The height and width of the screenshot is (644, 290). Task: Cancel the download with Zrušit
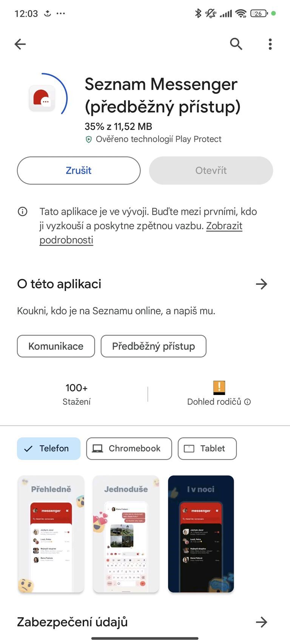pyautogui.click(x=79, y=171)
